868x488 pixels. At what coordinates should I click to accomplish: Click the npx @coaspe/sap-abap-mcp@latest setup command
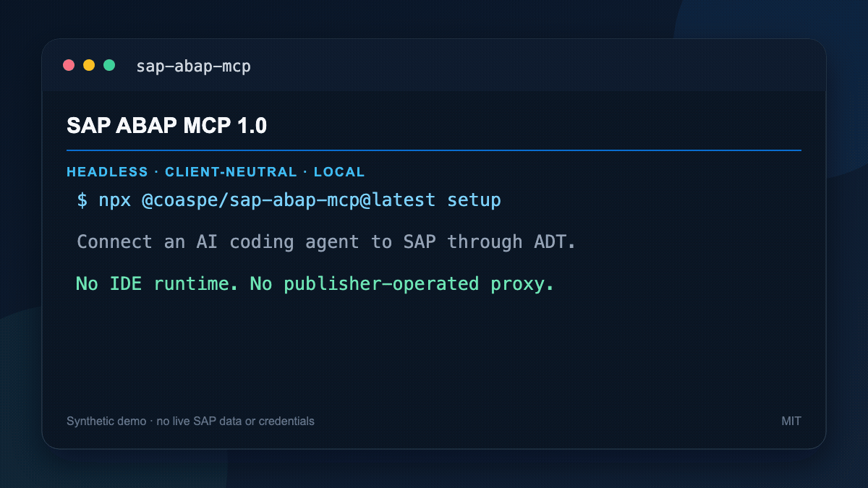(x=289, y=200)
